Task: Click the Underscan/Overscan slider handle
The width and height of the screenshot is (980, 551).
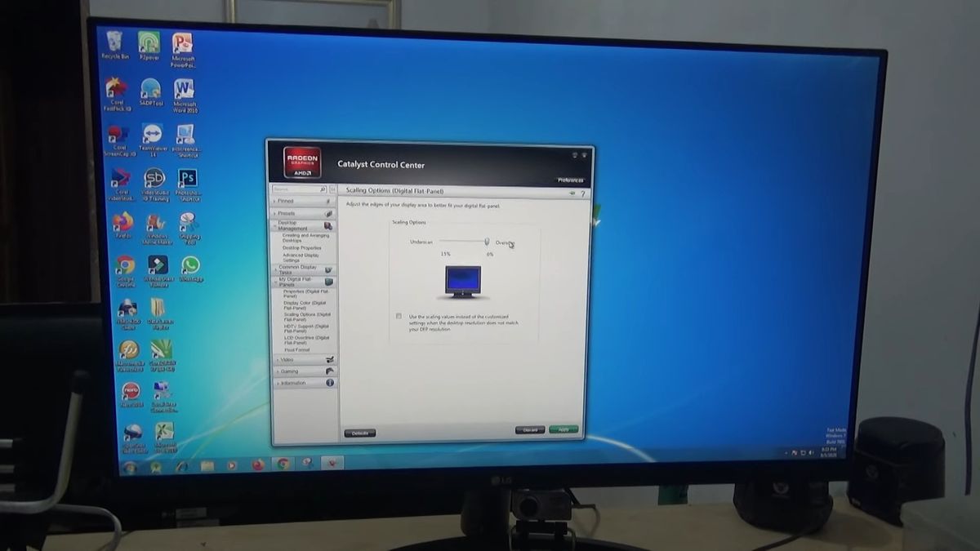Action: [x=487, y=242]
